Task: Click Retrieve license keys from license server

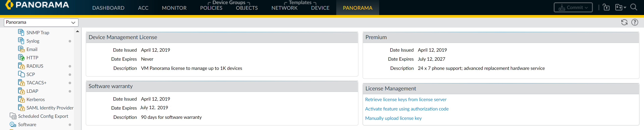Action: (x=406, y=99)
